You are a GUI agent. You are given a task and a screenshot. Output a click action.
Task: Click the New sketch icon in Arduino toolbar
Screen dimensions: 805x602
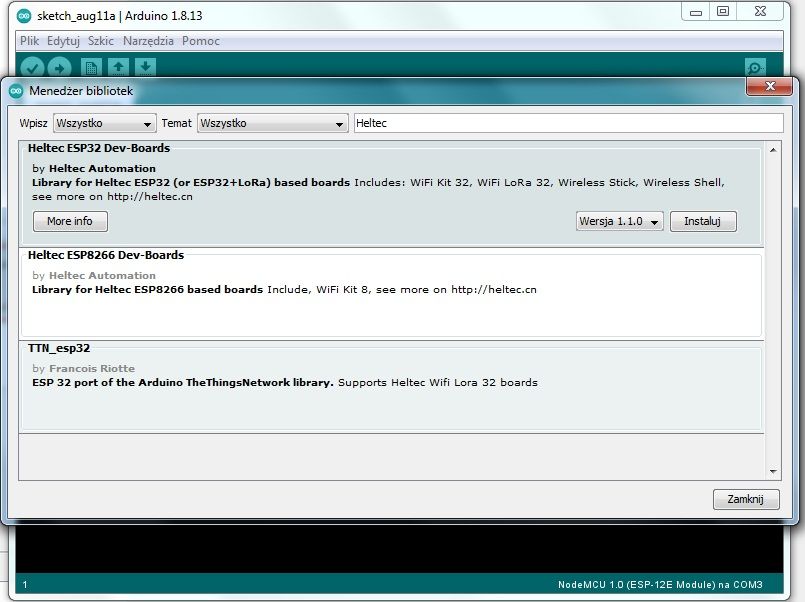click(x=91, y=67)
